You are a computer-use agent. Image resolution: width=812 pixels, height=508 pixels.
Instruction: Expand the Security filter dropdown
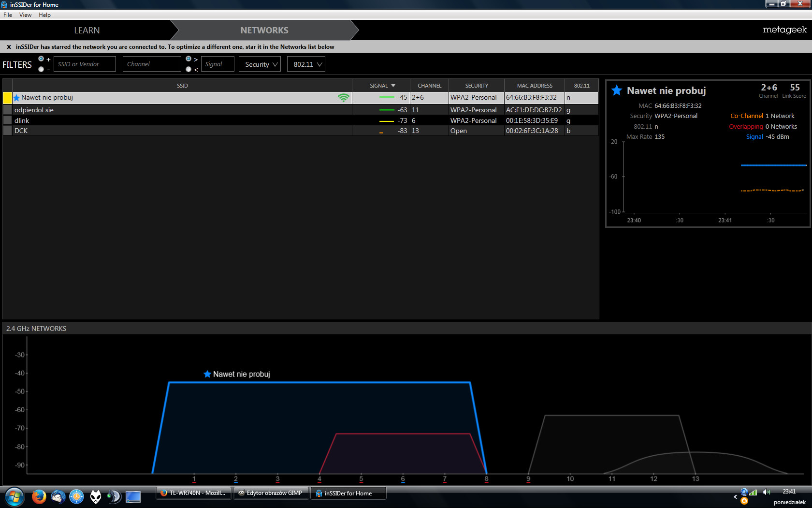(x=260, y=64)
